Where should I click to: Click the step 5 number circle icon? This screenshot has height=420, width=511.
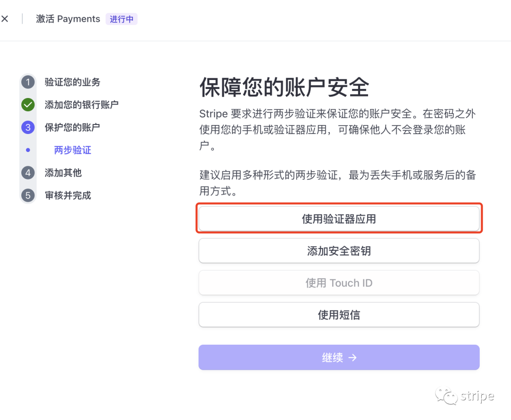pyautogui.click(x=28, y=196)
